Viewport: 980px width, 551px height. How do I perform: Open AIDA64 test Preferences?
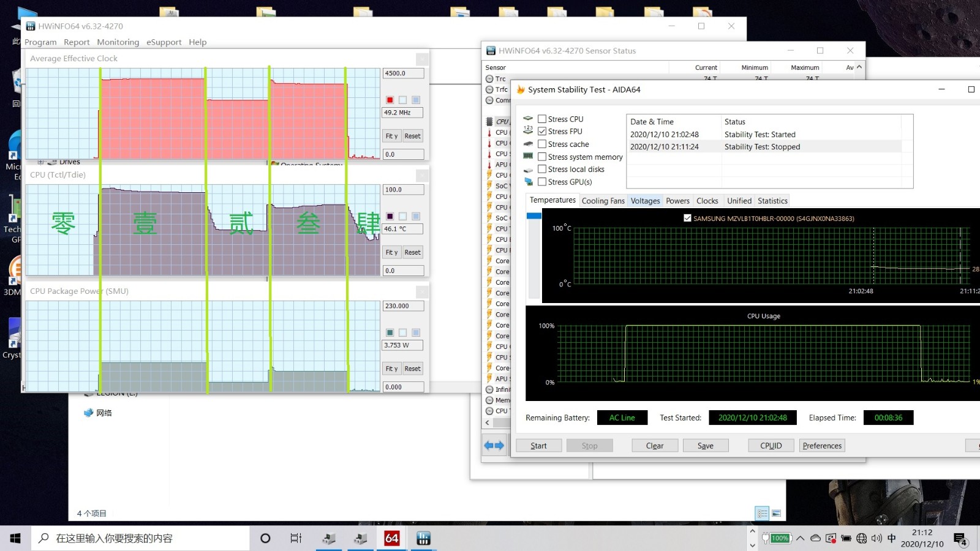coord(822,446)
